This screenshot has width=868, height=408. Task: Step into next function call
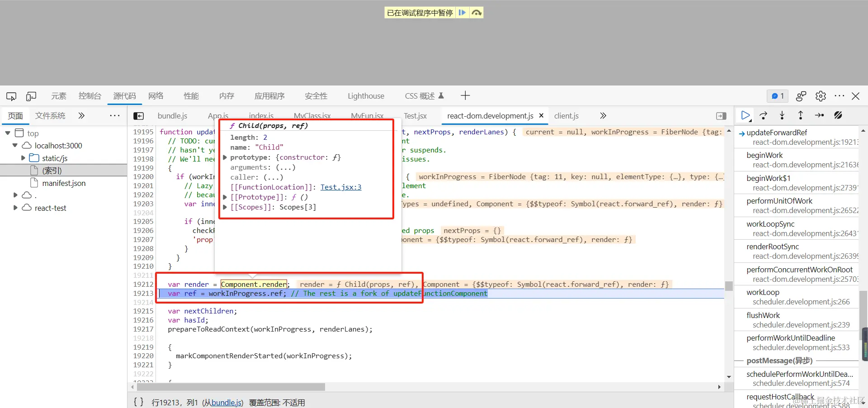782,115
